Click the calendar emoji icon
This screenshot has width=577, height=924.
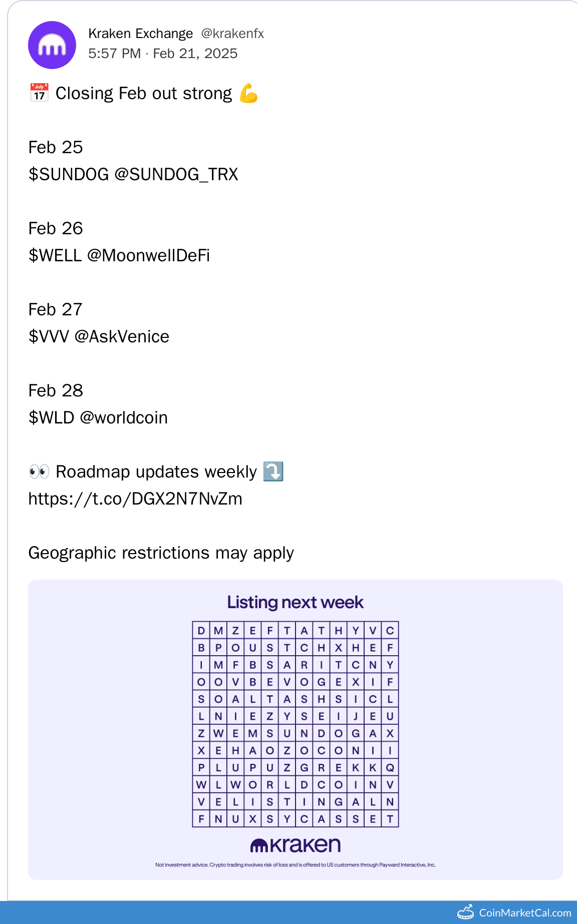39,93
